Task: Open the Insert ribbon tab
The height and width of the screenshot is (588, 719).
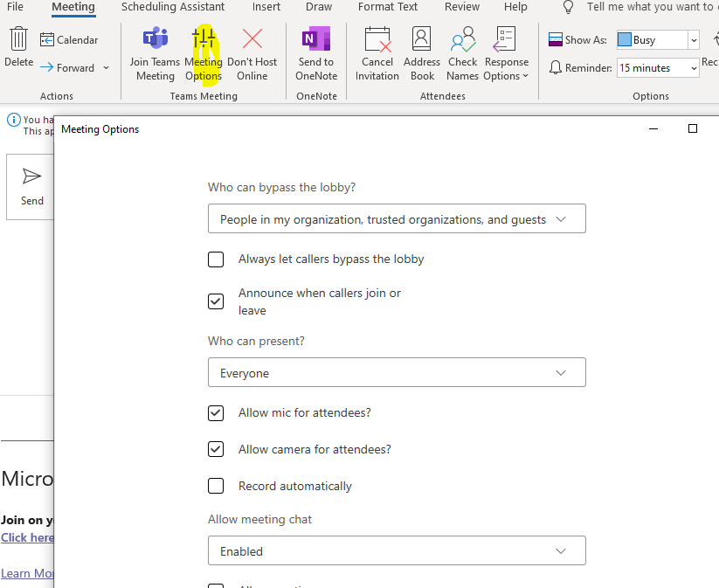Action: [x=266, y=7]
